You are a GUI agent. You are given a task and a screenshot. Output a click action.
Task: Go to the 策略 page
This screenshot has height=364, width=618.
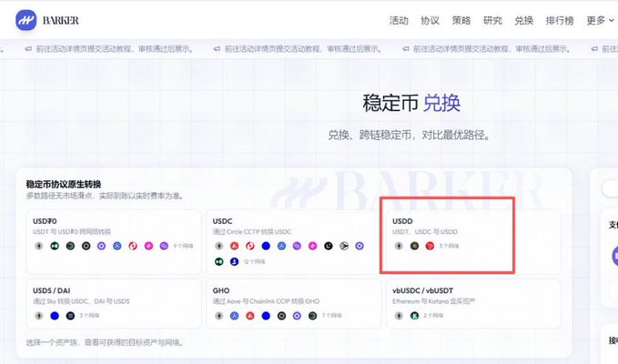[x=461, y=21]
